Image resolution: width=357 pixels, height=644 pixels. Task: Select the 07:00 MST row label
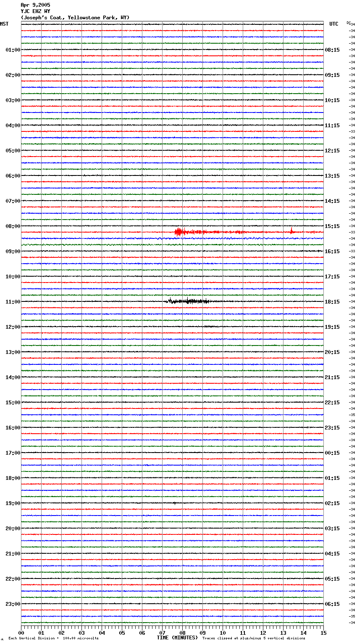(x=13, y=201)
